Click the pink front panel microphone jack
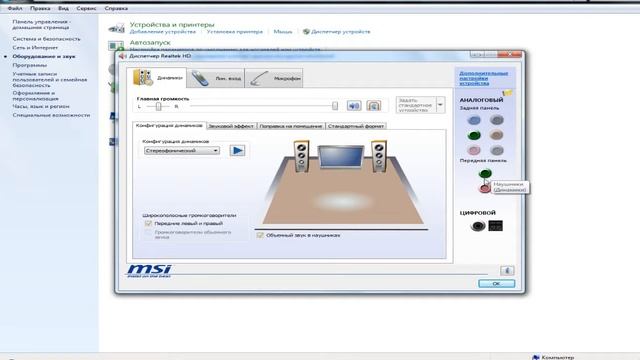The height and width of the screenshot is (360, 640). click(x=484, y=188)
